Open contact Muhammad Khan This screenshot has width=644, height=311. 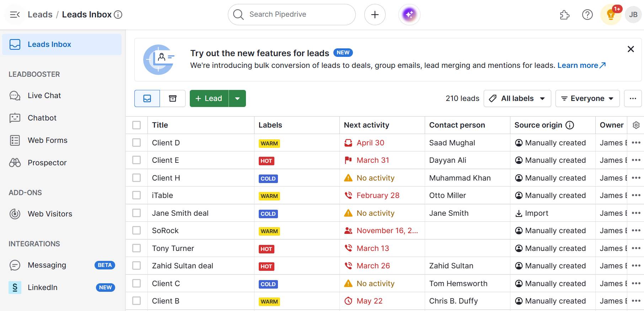(x=460, y=178)
